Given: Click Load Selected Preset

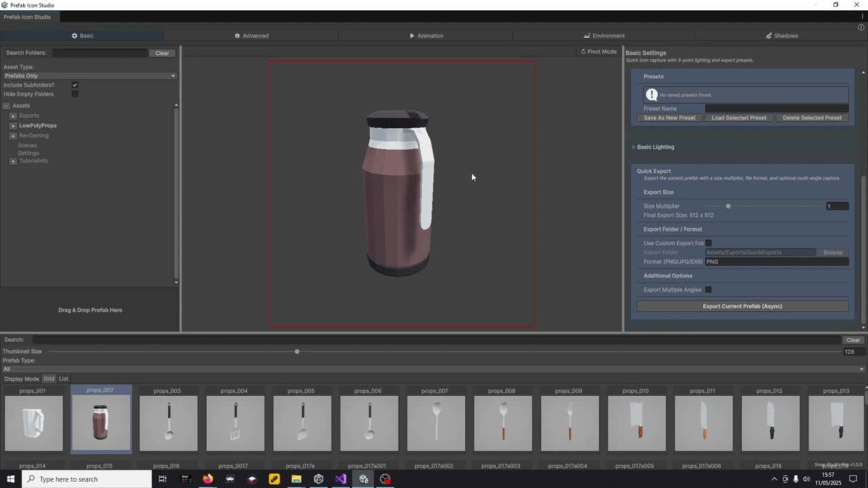Looking at the screenshot, I should (x=739, y=118).
